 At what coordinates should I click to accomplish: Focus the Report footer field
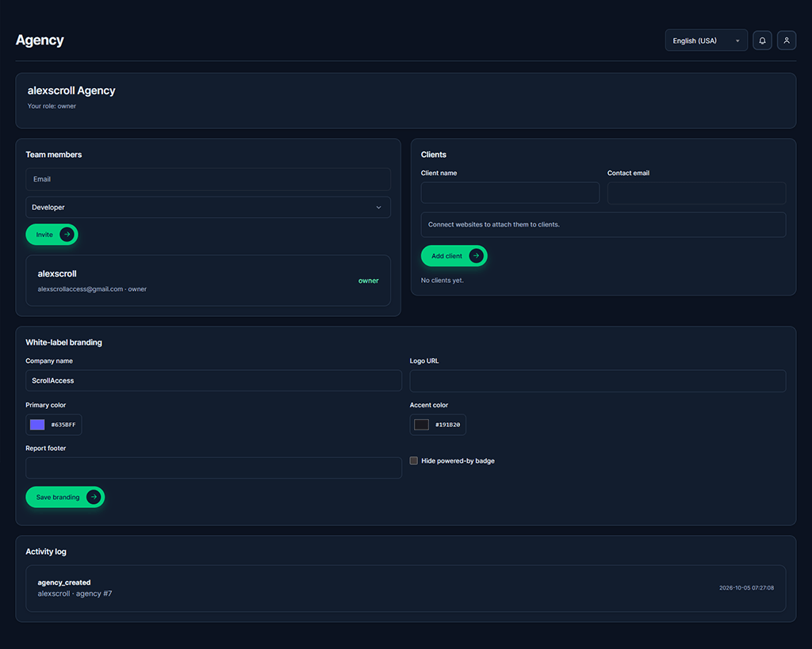[213, 468]
